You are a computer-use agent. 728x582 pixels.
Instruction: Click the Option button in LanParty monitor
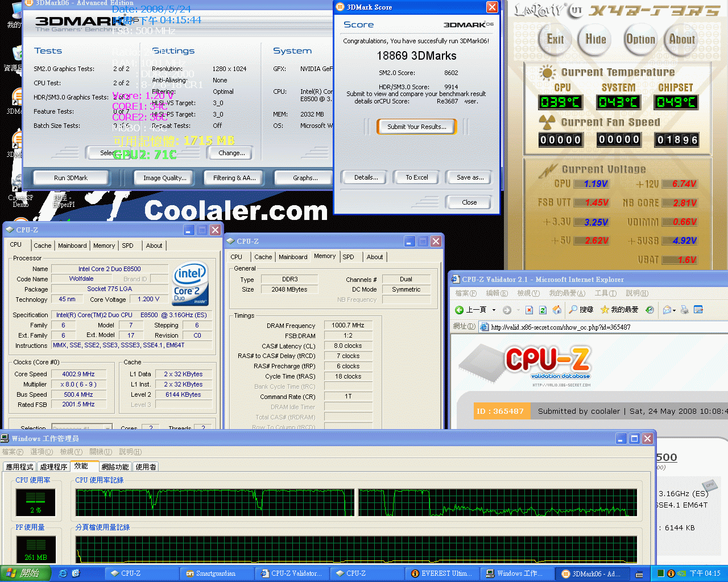[x=640, y=39]
